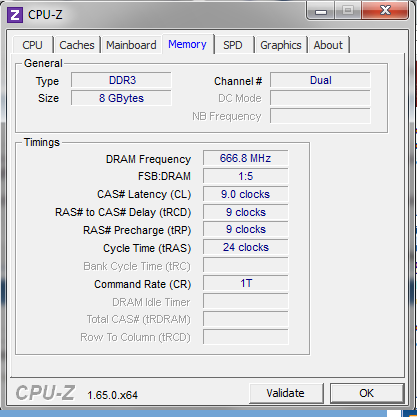Click the empty DRAM Idle Timer field

coord(246,301)
